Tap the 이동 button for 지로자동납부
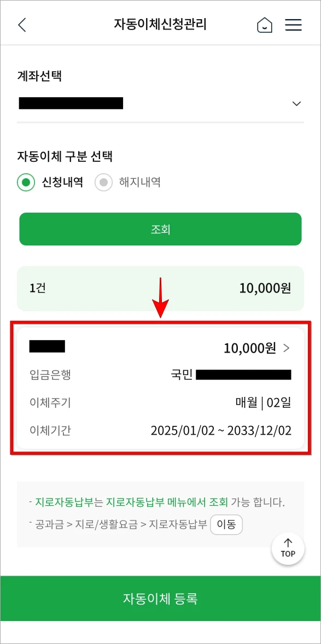This screenshot has width=321, height=644. click(x=226, y=524)
